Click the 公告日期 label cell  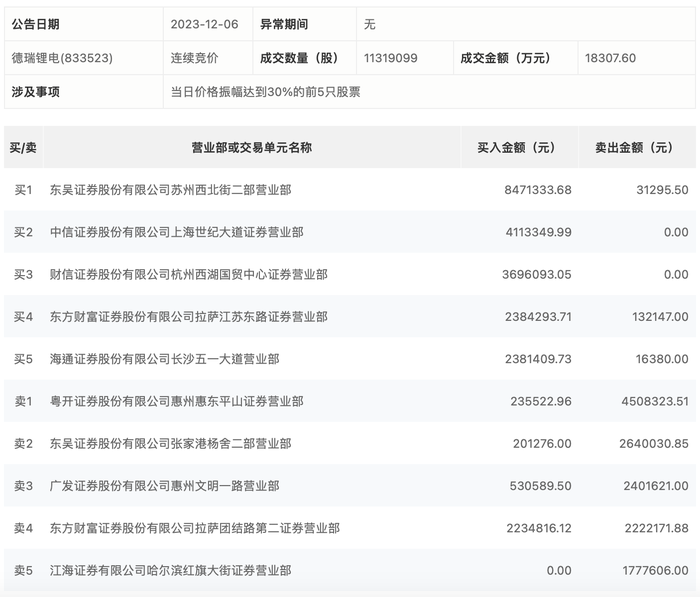click(x=83, y=24)
